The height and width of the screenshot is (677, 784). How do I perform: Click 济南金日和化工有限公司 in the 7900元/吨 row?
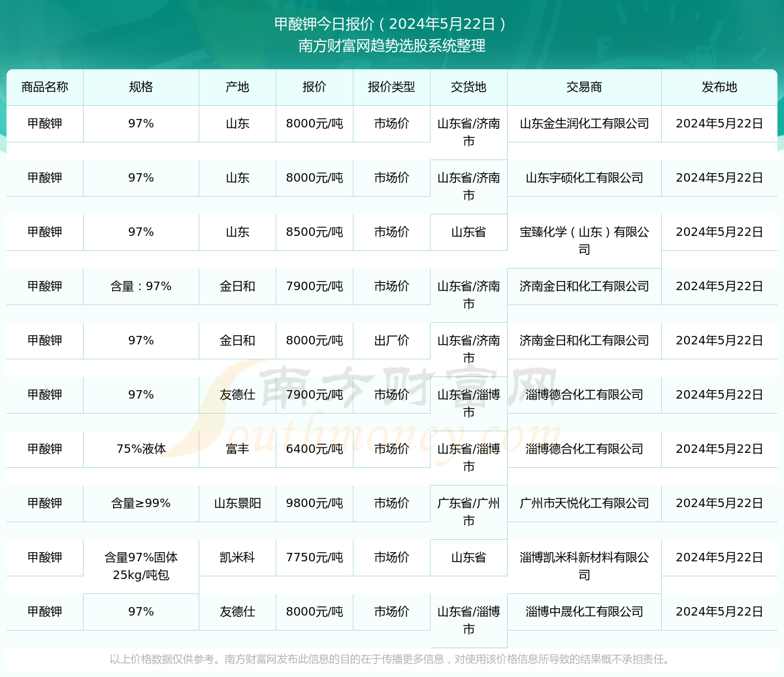pyautogui.click(x=584, y=286)
